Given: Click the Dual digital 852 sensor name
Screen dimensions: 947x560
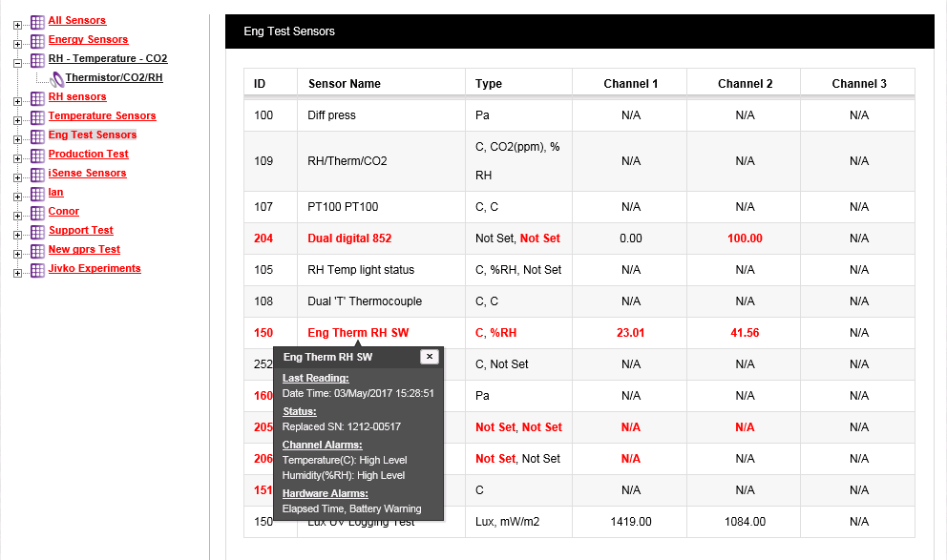Looking at the screenshot, I should pos(349,239).
